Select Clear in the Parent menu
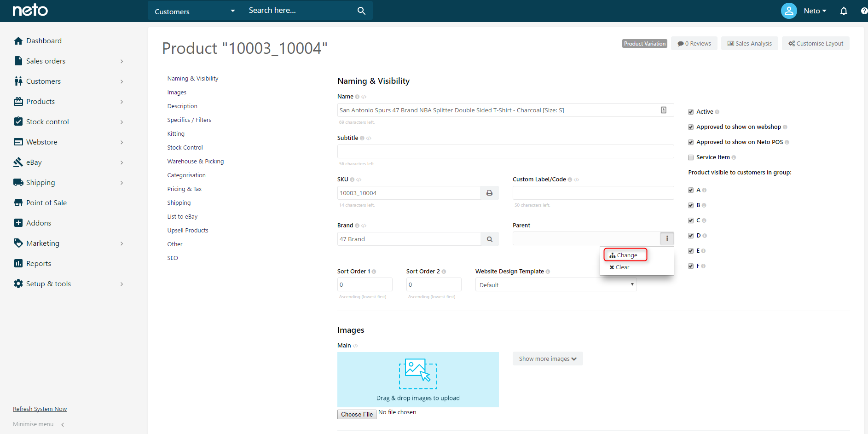868x434 pixels. coord(619,267)
